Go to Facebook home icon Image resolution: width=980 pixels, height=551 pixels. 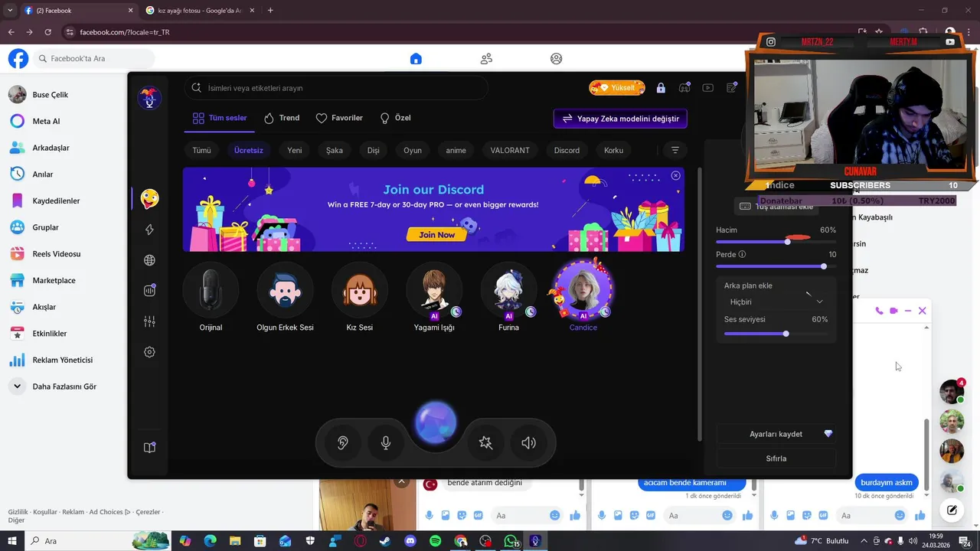[416, 59]
